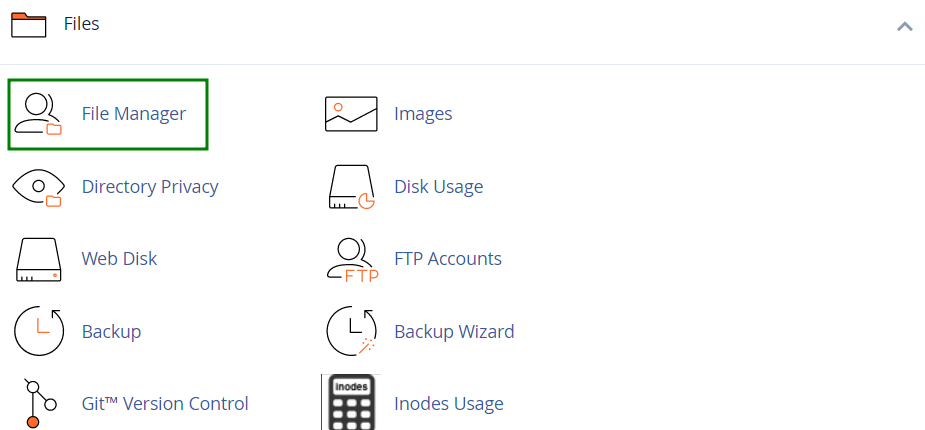Image resolution: width=925 pixels, height=430 pixels.
Task: Click the File Manager icon
Action: [38, 114]
